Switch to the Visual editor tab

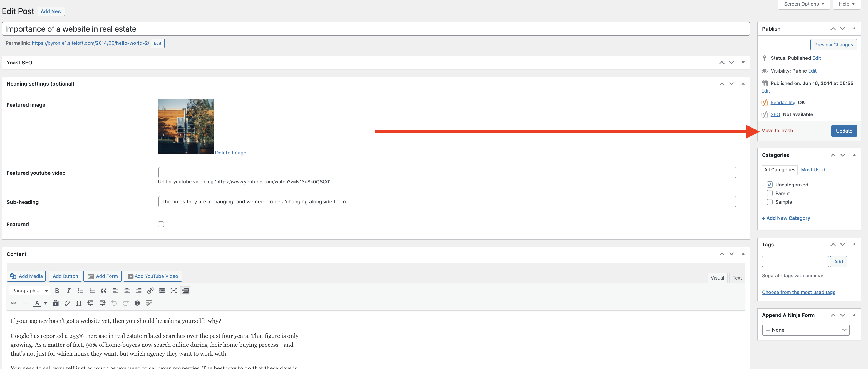[x=717, y=278]
